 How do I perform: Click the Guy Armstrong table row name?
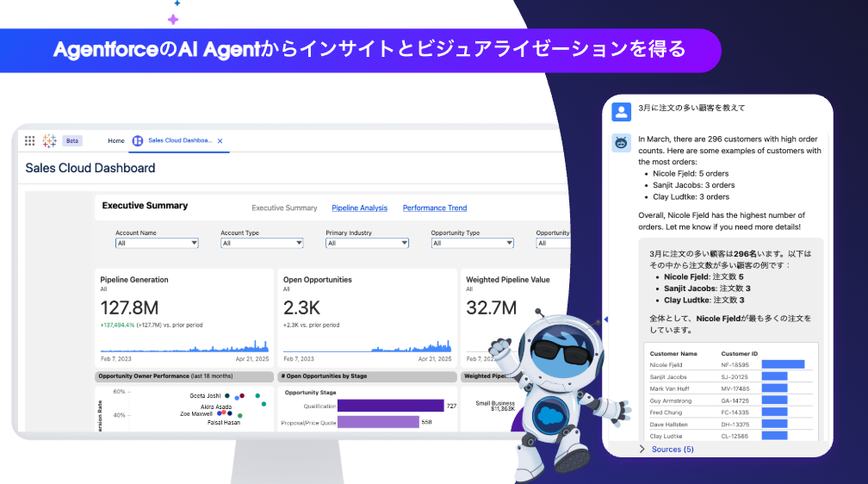click(670, 401)
